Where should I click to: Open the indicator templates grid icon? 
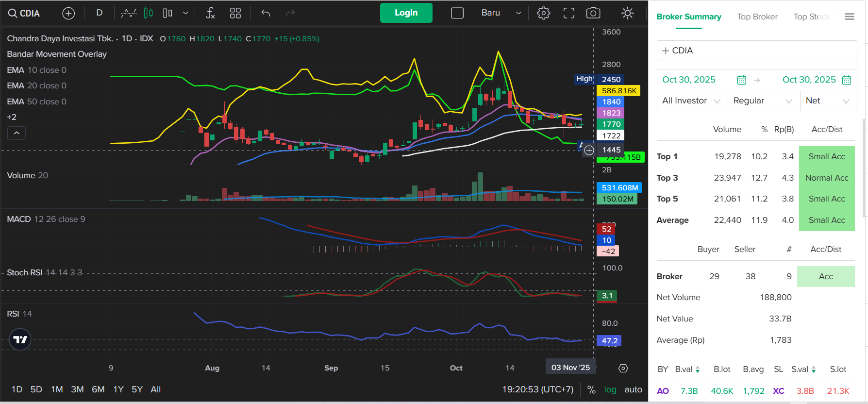235,13
